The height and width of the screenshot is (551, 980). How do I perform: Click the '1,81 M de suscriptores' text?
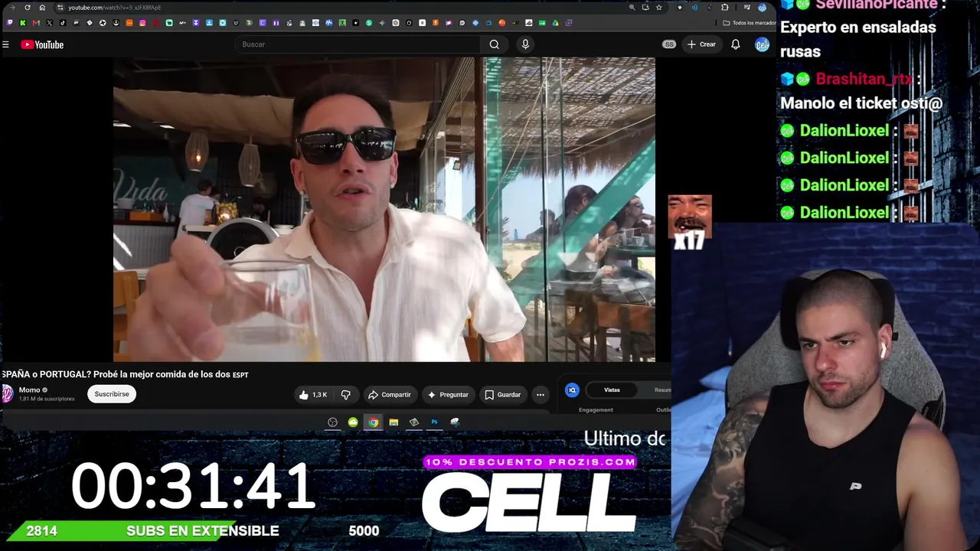[x=47, y=399]
